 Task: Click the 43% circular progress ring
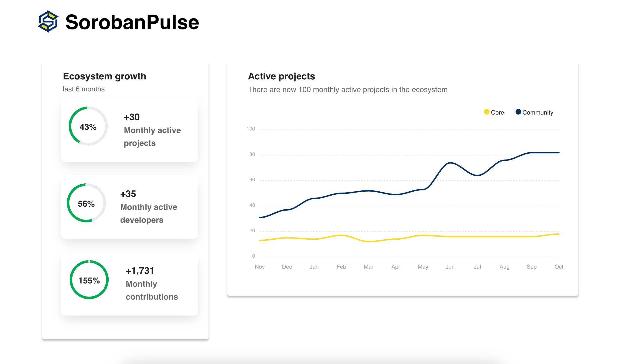point(88,126)
